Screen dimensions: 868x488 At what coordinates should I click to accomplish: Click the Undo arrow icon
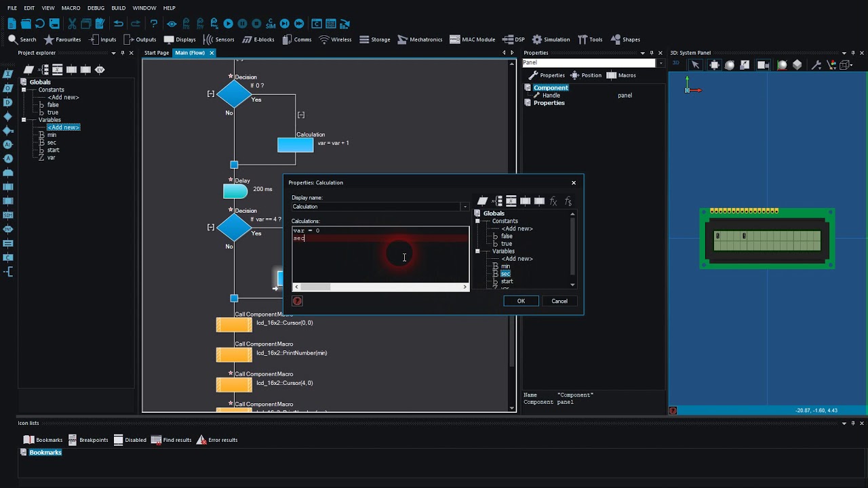pyautogui.click(x=119, y=24)
